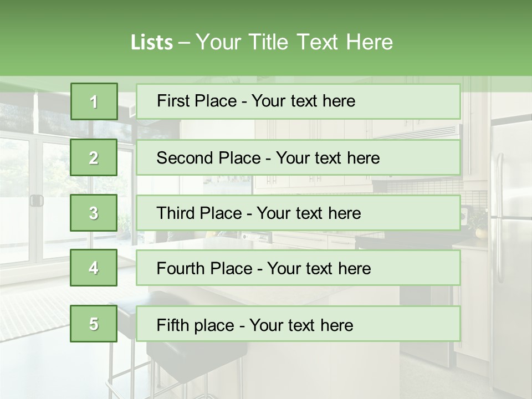Select the number 4 list marker
The image size is (532, 399).
(94, 268)
